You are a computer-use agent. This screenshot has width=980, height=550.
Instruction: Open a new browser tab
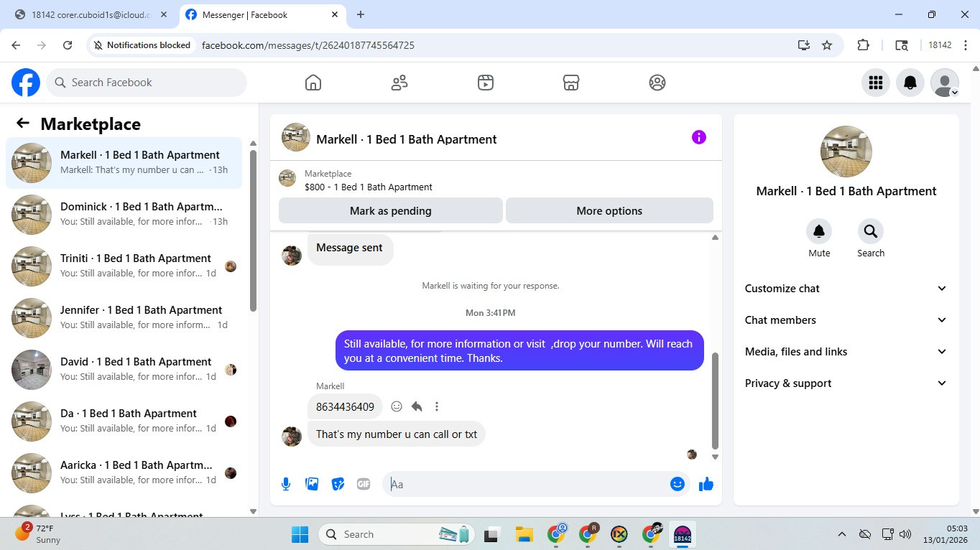point(361,14)
